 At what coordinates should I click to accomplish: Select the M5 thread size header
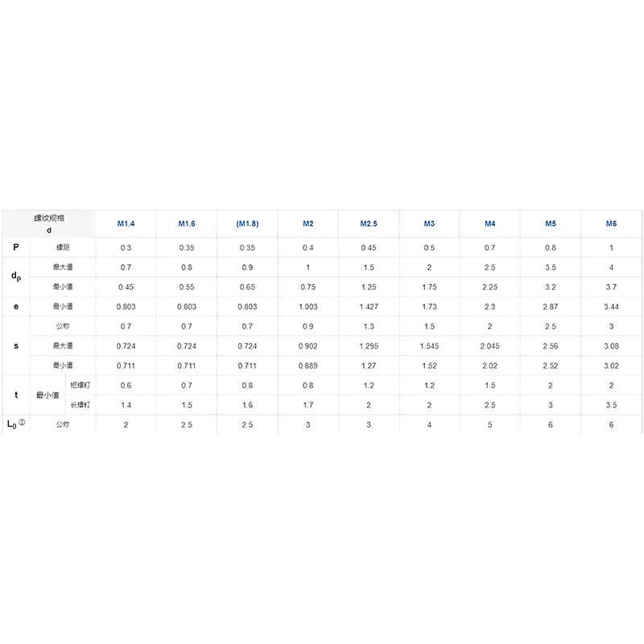tap(551, 223)
